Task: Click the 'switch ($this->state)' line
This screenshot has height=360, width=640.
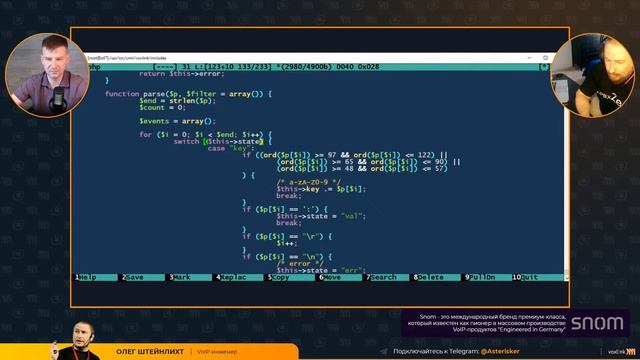Action: pyautogui.click(x=223, y=142)
